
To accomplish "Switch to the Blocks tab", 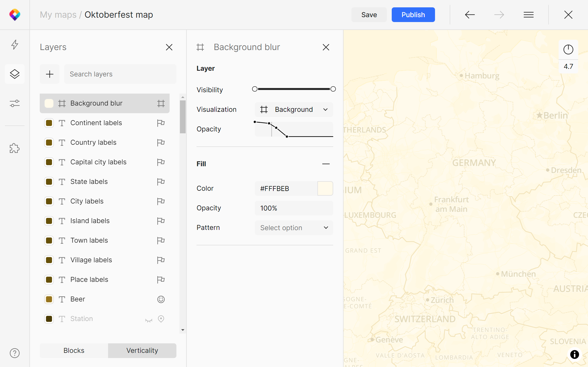I will [74, 350].
